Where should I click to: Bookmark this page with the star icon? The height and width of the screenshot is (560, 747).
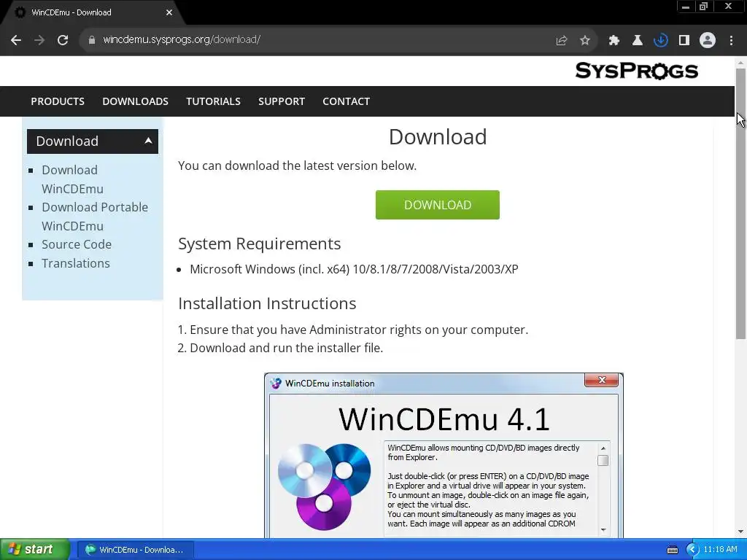click(585, 41)
